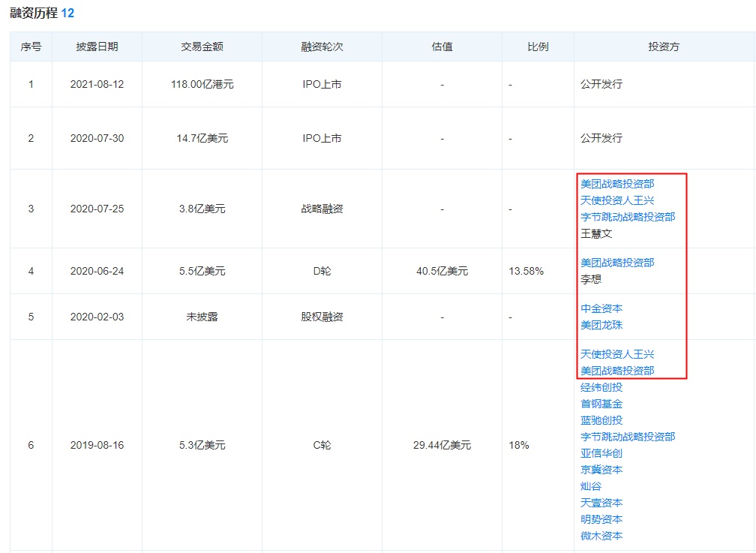The width and height of the screenshot is (756, 553).
Task: Select the 股权融资 round cell
Action: [322, 317]
